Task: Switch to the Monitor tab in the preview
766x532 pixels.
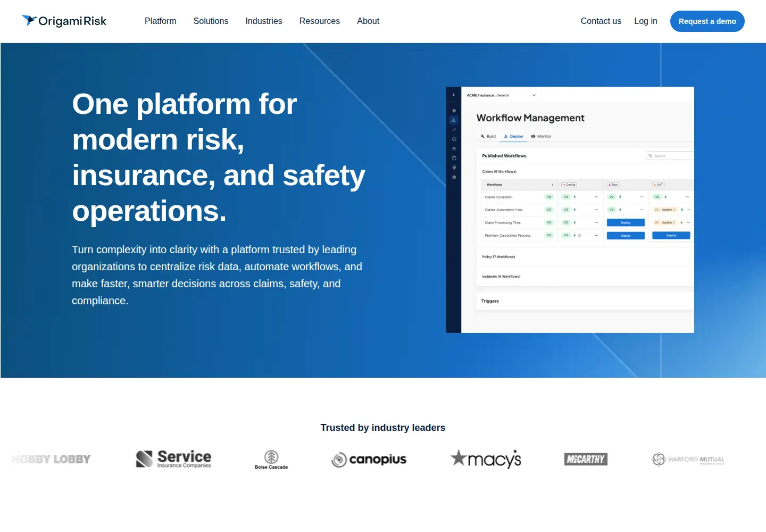Action: pos(541,136)
